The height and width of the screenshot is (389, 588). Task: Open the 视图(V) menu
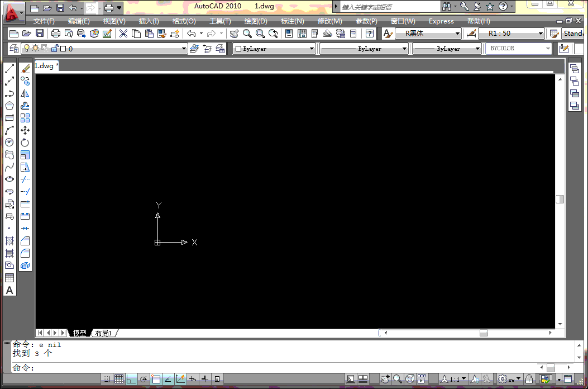tap(114, 21)
